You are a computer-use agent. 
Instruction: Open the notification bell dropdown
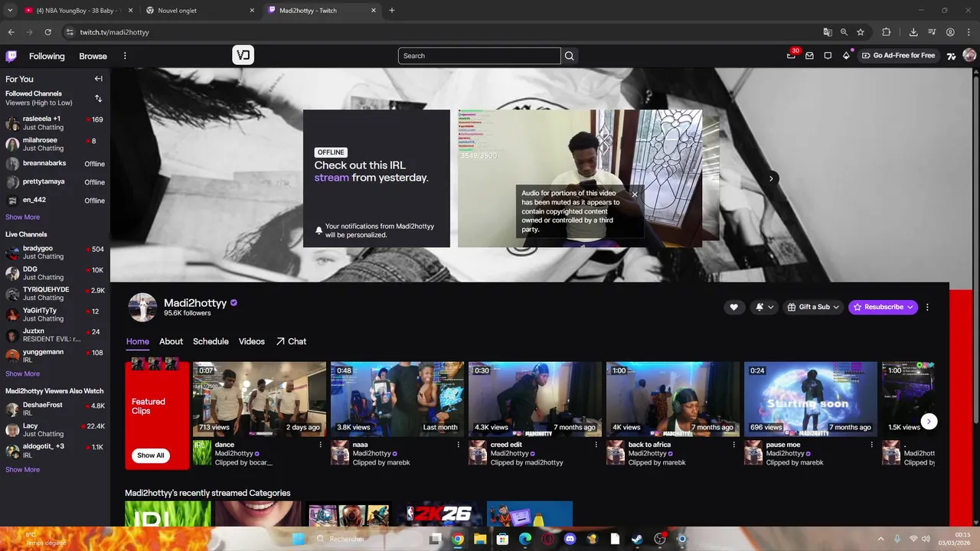pos(764,307)
